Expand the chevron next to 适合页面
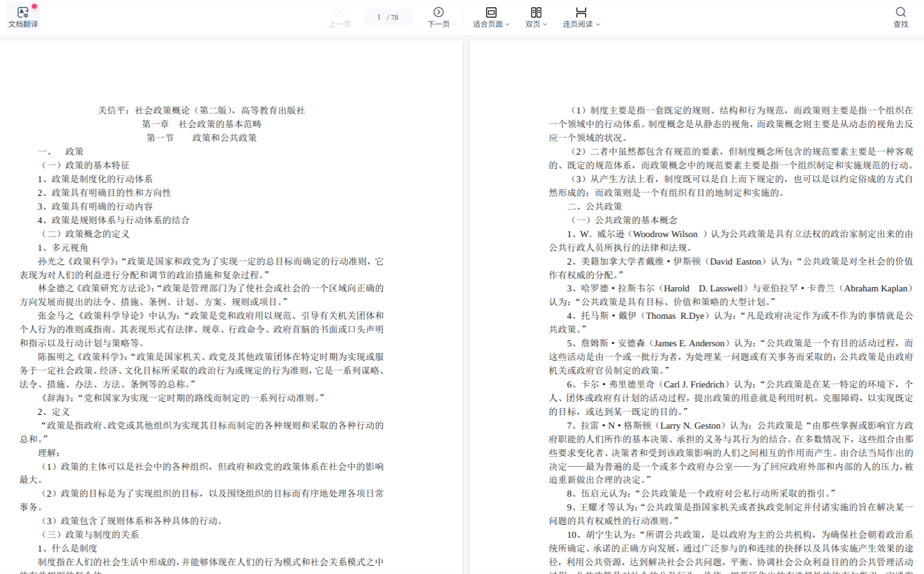 [x=508, y=24]
